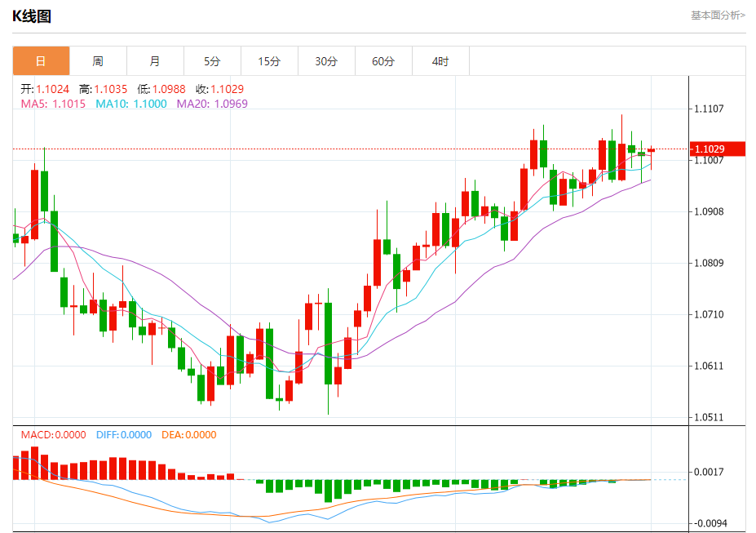
Task: Click the 1.1107 price axis label
Action: [709, 109]
